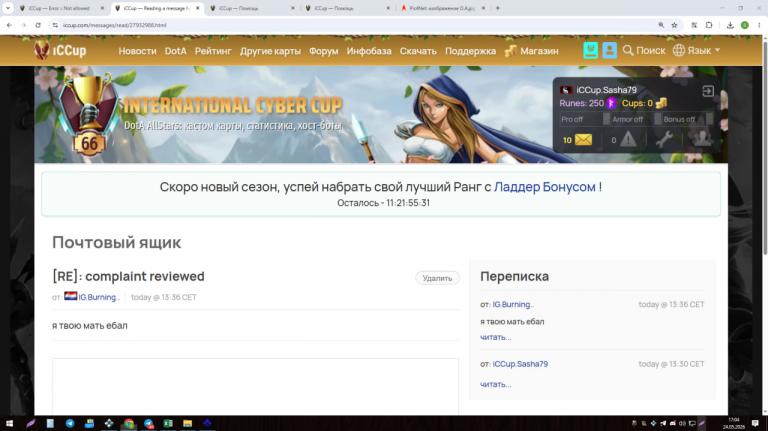Click the browser zoom magnifier in address bar
768x431 pixels.
point(661,25)
